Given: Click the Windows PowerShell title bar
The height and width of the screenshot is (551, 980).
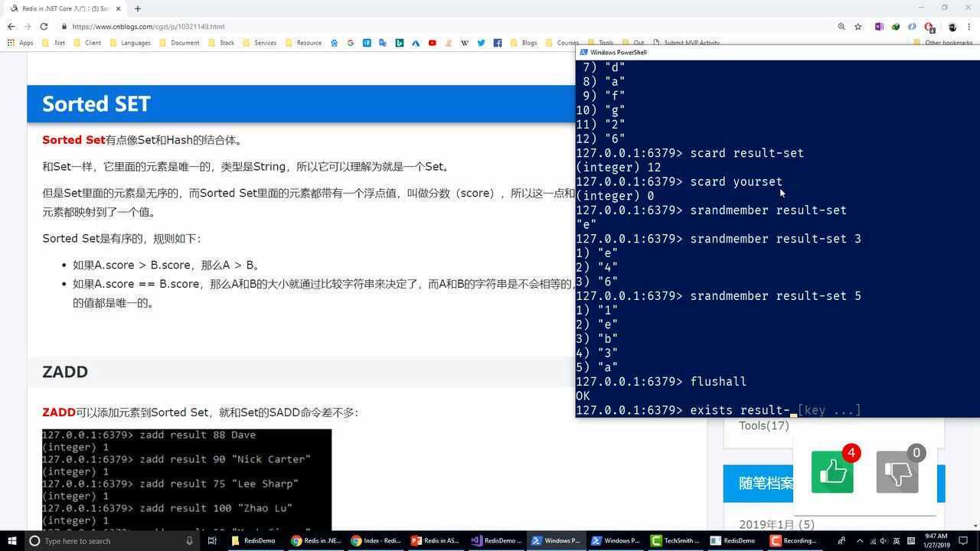Looking at the screenshot, I should coord(777,52).
